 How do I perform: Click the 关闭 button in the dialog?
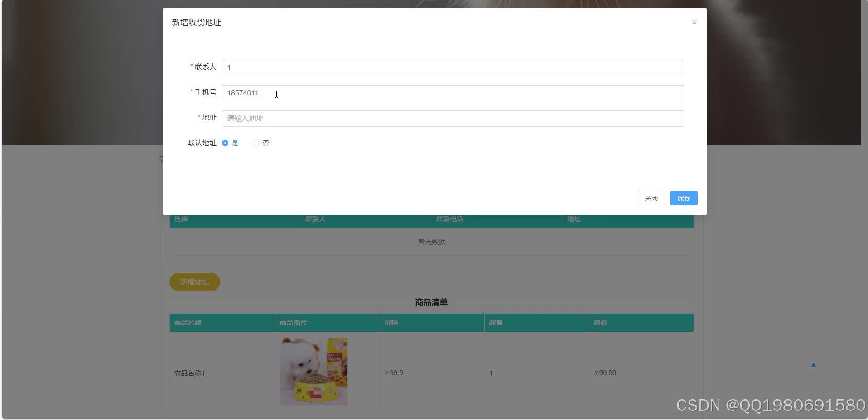(651, 198)
